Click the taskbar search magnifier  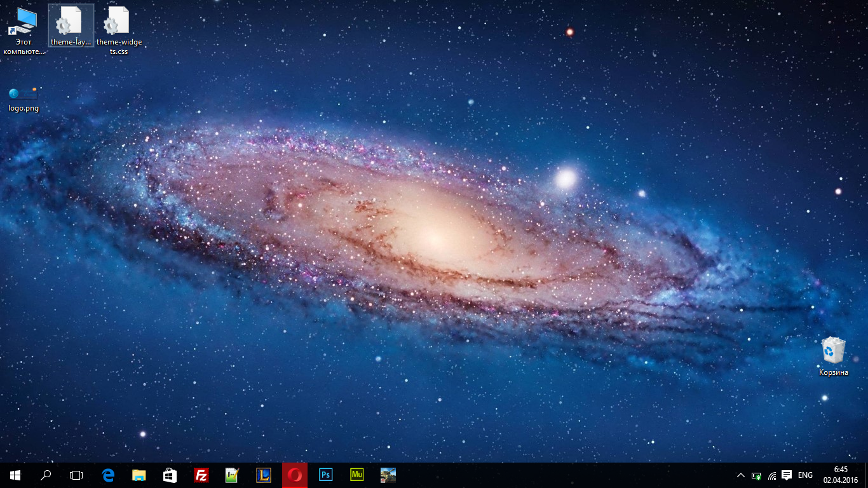(x=46, y=475)
